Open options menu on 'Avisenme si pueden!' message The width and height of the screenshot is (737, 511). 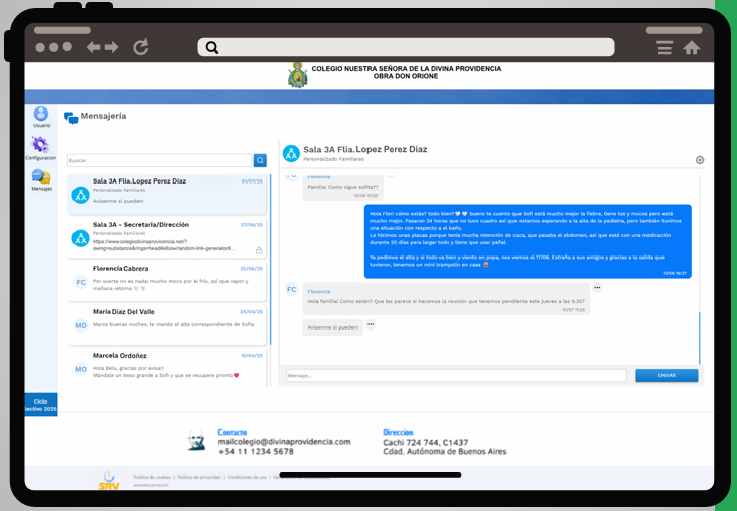click(370, 324)
